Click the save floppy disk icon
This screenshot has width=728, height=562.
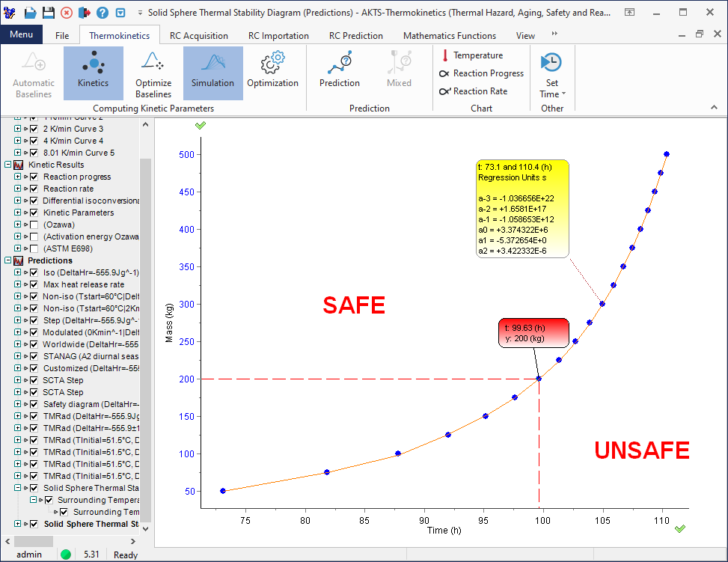[48, 13]
